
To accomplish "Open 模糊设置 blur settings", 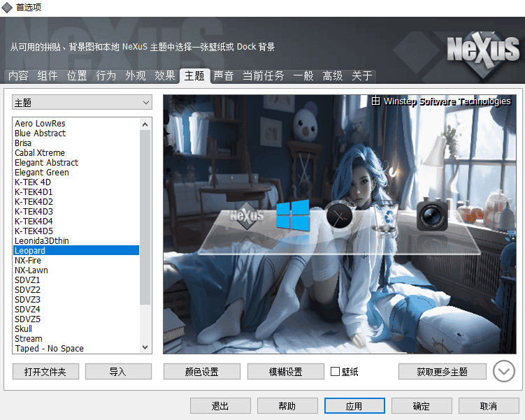I will pos(286,372).
